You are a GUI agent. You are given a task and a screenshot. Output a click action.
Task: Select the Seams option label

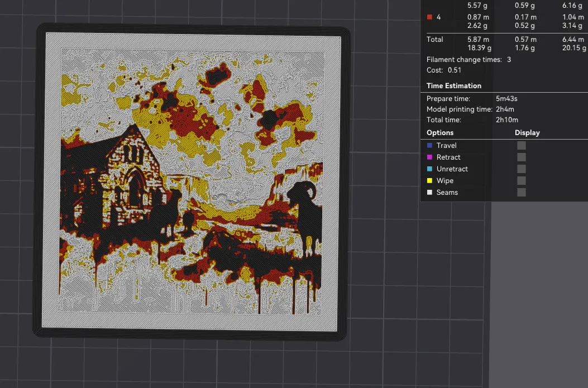[x=447, y=192]
